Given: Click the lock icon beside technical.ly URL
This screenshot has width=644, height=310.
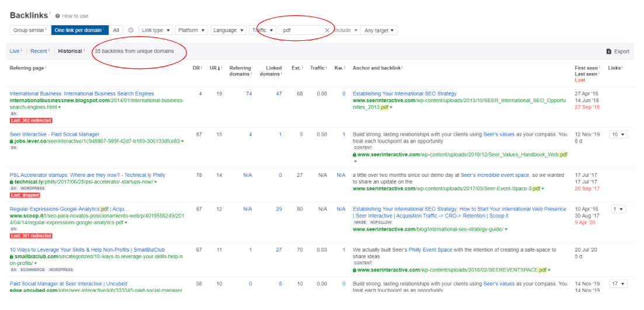Looking at the screenshot, I should (12, 182).
